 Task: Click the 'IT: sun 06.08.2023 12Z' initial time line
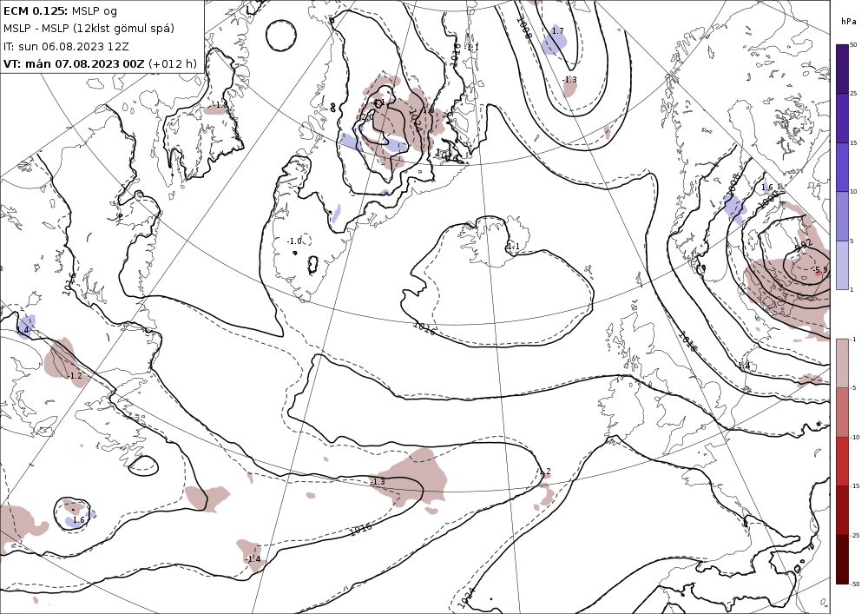tap(69, 47)
